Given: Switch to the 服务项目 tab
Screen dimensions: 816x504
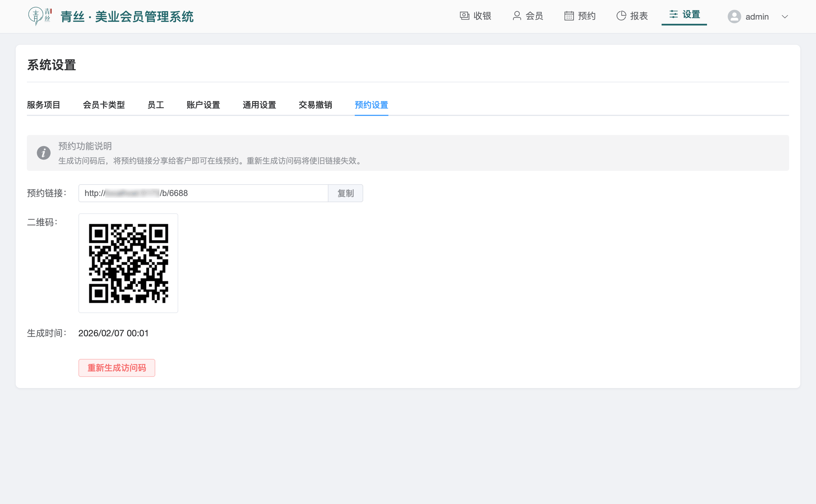Looking at the screenshot, I should [x=43, y=105].
